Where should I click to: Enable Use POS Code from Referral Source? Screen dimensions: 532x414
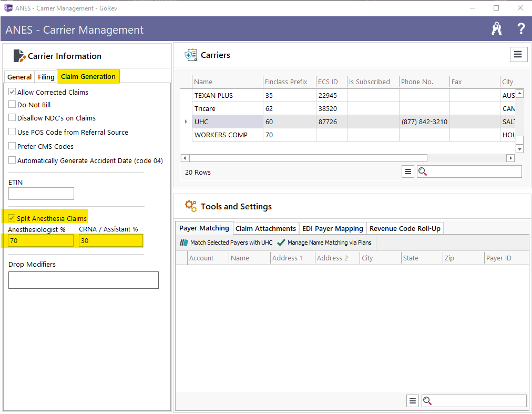[12, 132]
